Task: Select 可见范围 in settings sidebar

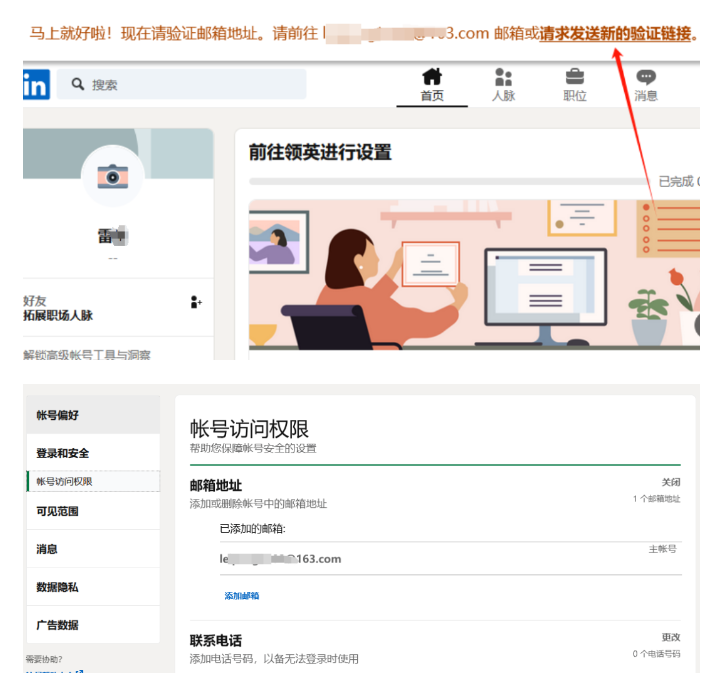Action: [x=93, y=511]
